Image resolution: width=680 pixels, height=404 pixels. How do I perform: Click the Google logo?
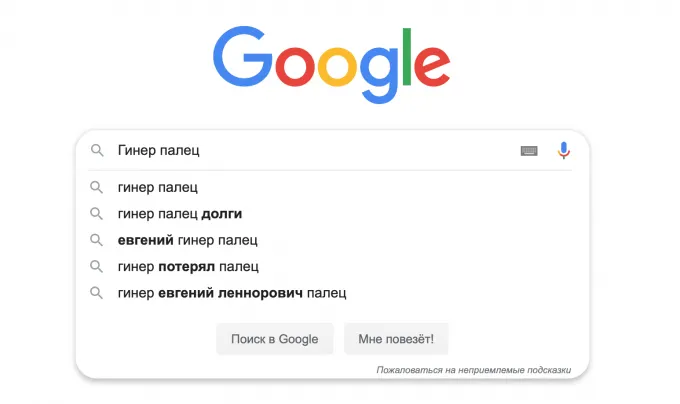331,58
